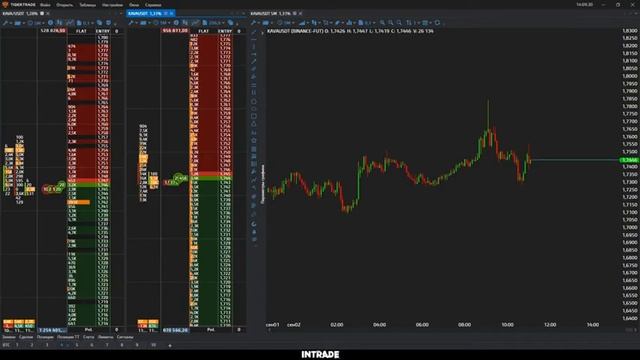Click blue rectangle icon in chart toolbar
Viewport: 640px width, 360px height.
click(x=265, y=23)
